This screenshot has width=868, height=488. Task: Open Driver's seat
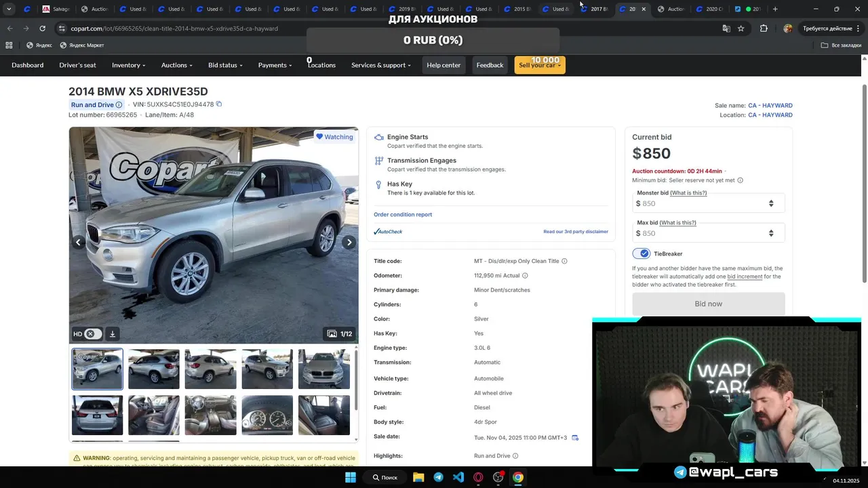point(77,65)
